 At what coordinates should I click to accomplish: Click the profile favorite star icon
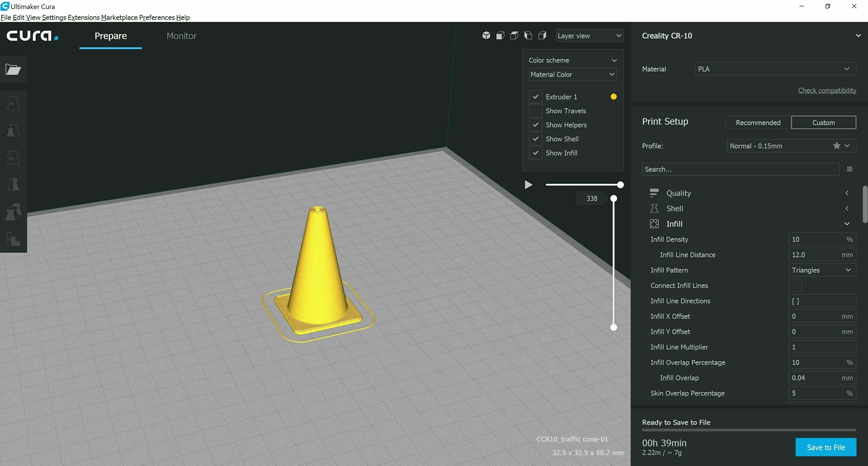coord(836,146)
